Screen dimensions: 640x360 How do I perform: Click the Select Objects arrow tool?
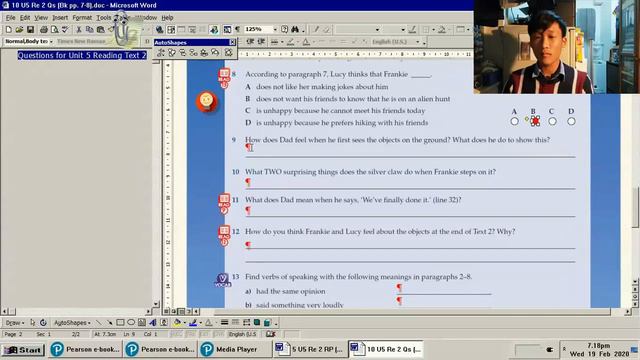point(33,322)
